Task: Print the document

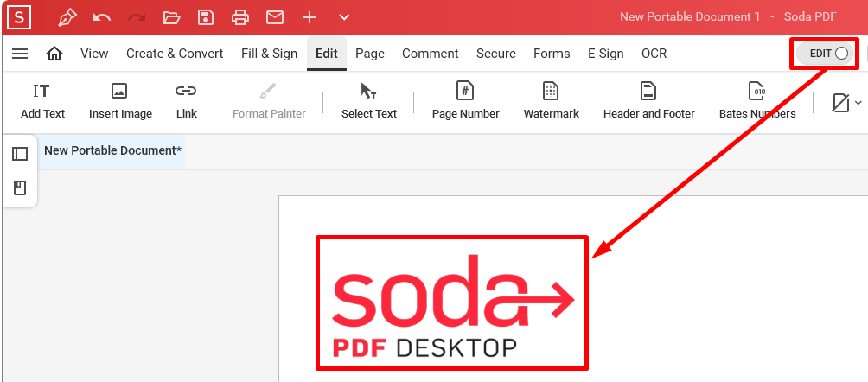Action: pyautogui.click(x=240, y=17)
